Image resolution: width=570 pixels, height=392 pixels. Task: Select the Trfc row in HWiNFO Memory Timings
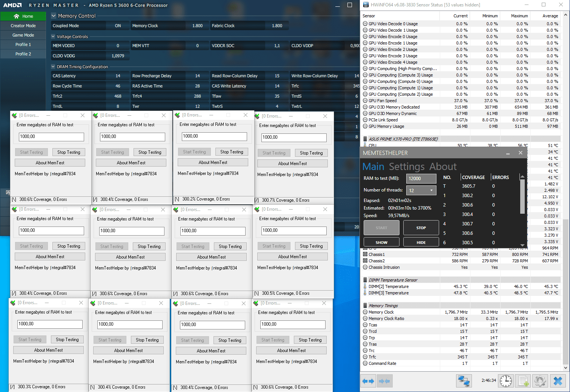460,357
